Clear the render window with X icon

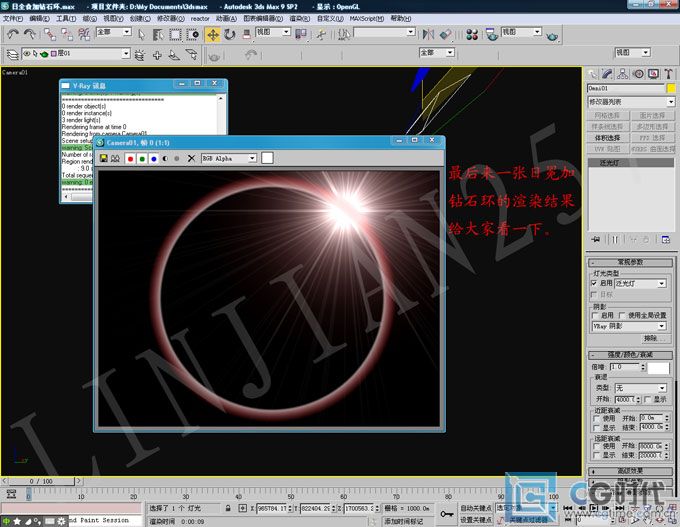tap(191, 159)
